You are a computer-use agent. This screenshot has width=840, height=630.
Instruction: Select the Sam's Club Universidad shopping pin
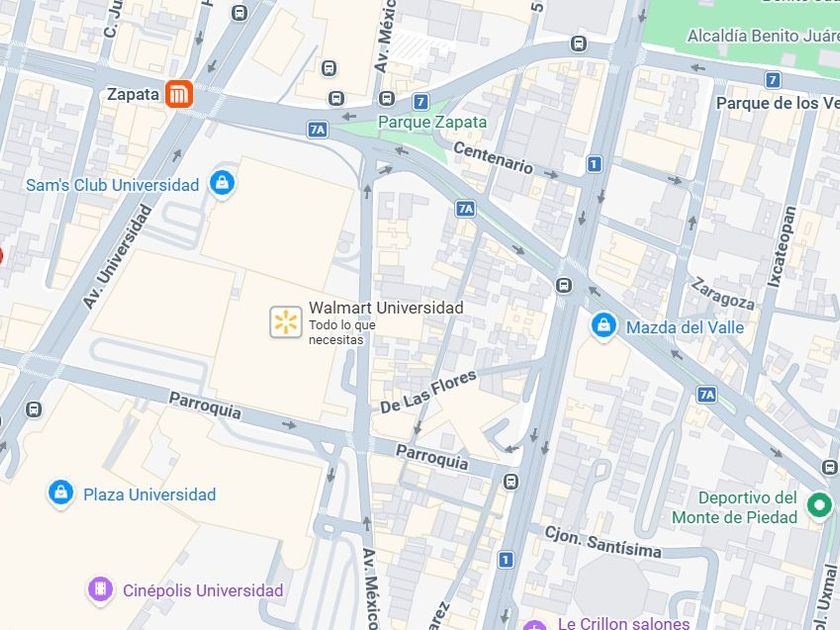tap(222, 184)
